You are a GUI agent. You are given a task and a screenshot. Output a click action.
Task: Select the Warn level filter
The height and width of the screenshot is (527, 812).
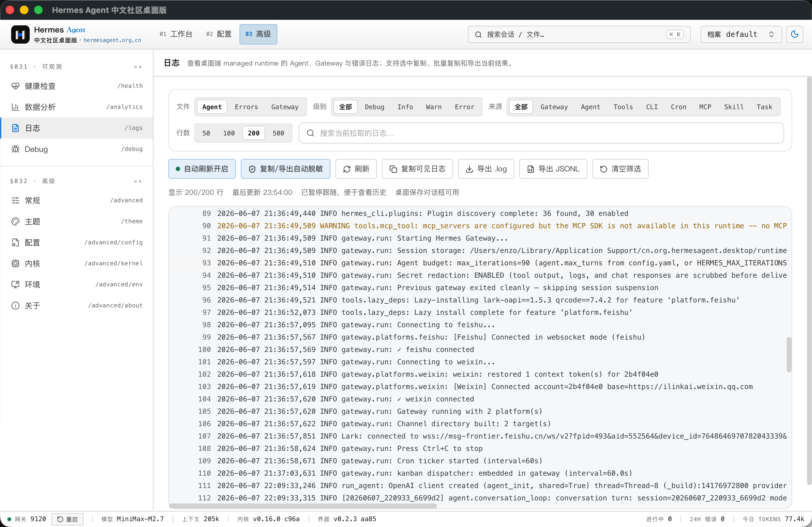click(434, 107)
